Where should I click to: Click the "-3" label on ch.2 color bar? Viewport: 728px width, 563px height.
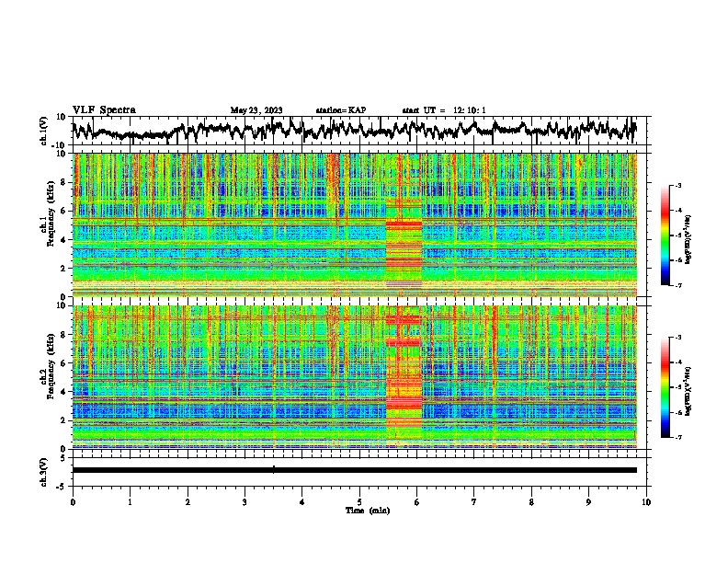pos(678,338)
